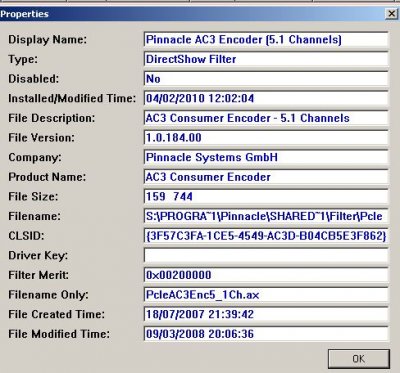Click the 'Installed/Modified Time:' label
The width and height of the screenshot is (400, 373).
coord(72,99)
